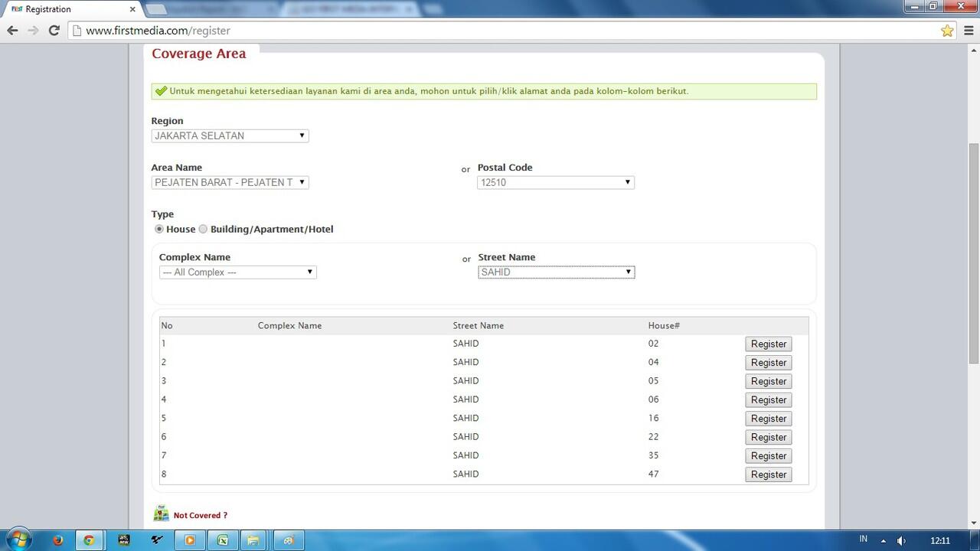Open the Postal Code 12510 dropdown
980x551 pixels.
pyautogui.click(x=555, y=182)
